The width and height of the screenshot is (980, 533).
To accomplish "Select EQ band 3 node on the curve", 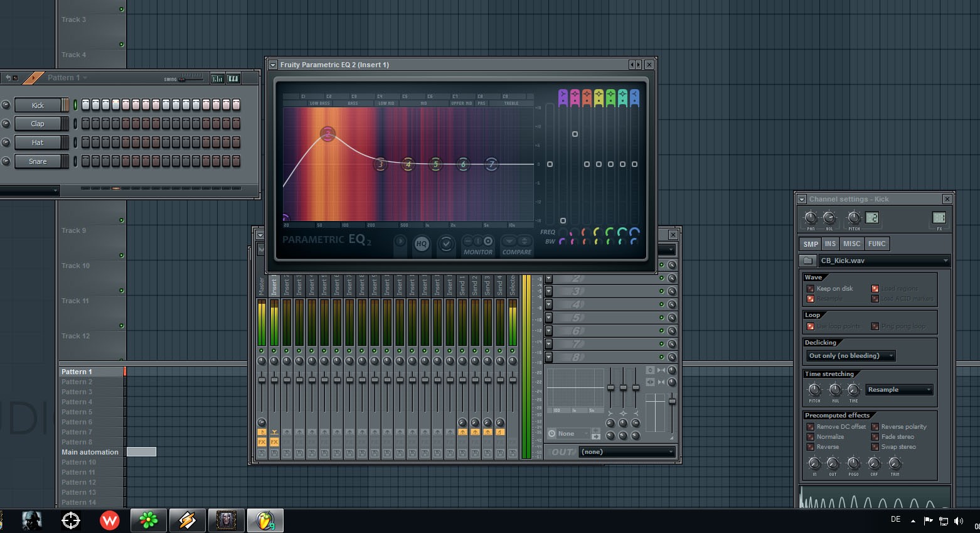I will point(380,164).
